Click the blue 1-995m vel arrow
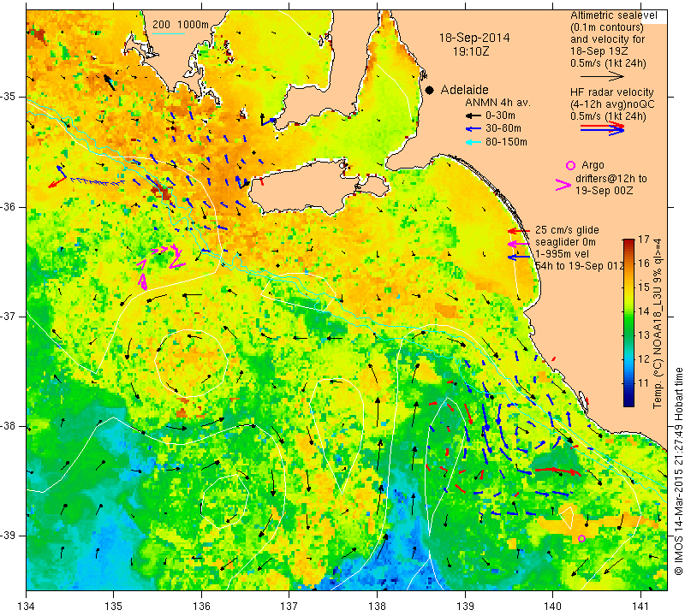This screenshot has height=616, width=685. 518,258
